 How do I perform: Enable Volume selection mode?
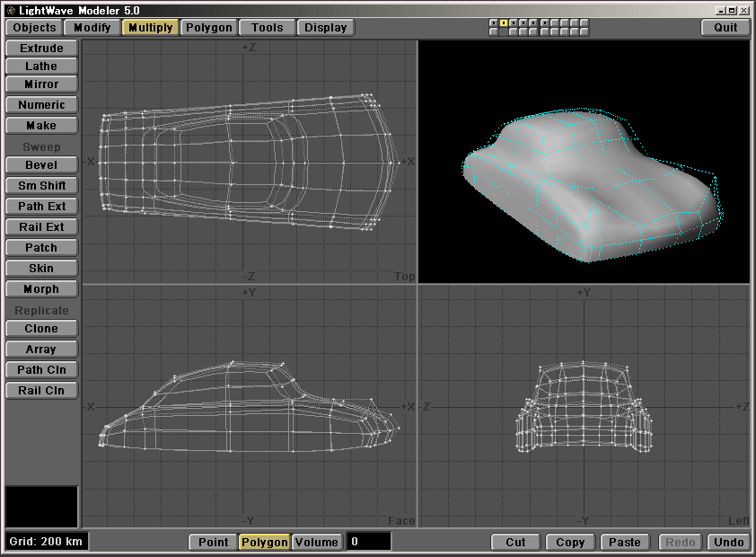317,542
